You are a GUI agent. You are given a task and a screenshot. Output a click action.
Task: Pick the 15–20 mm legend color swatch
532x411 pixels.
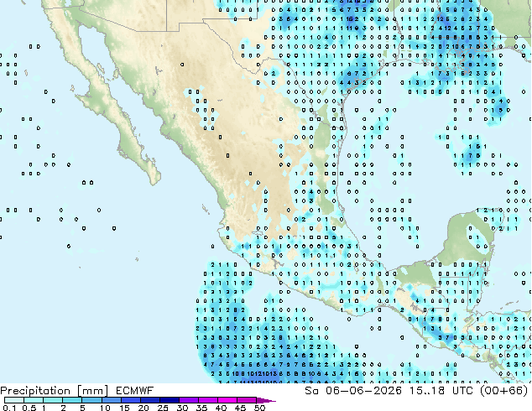(130, 400)
